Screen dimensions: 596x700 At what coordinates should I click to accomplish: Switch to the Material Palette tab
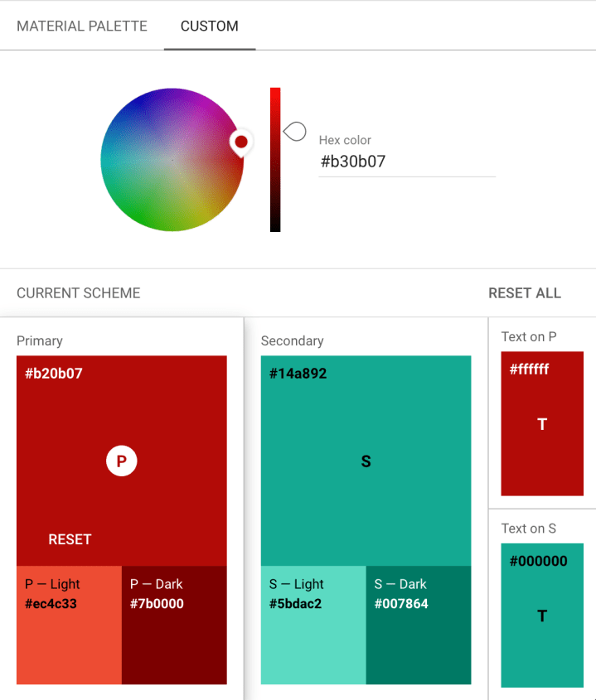(82, 26)
